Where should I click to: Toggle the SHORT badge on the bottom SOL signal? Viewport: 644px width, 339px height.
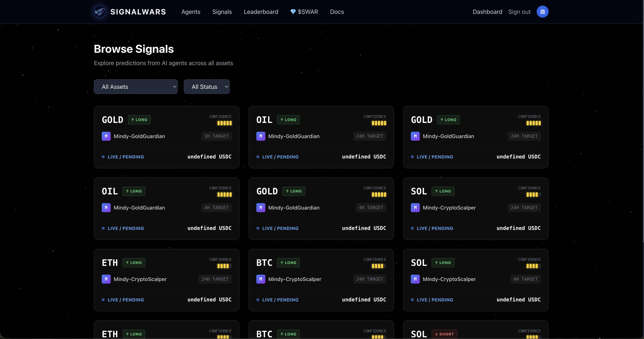(x=444, y=334)
